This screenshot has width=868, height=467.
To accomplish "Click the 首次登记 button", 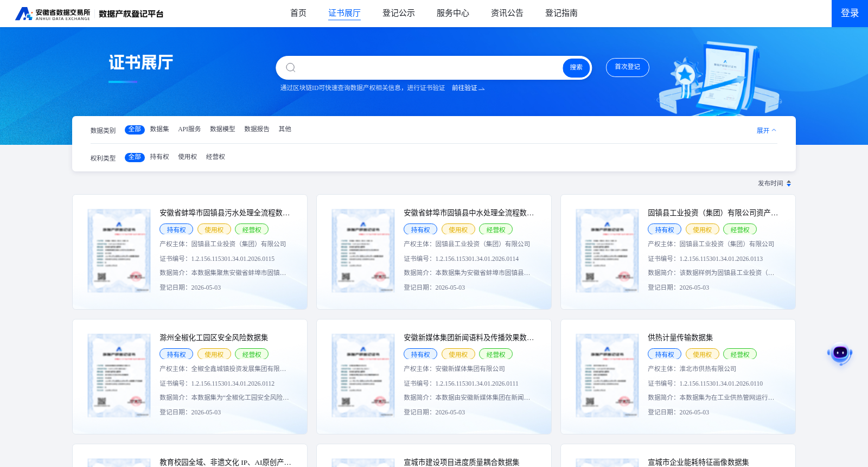I will pyautogui.click(x=628, y=67).
